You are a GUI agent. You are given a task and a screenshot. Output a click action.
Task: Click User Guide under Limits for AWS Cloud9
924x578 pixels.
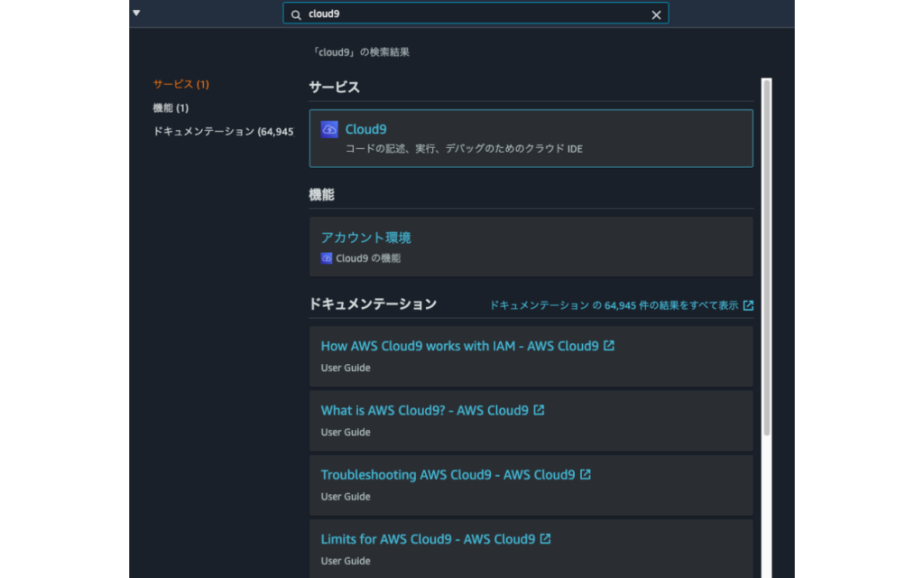346,561
